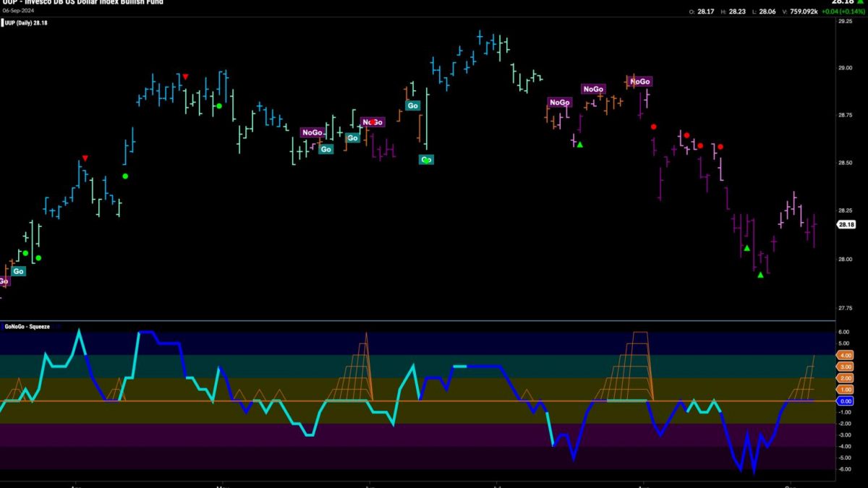868x488 pixels.
Task: Click the 28.75 price axis label
Action: click(845, 116)
